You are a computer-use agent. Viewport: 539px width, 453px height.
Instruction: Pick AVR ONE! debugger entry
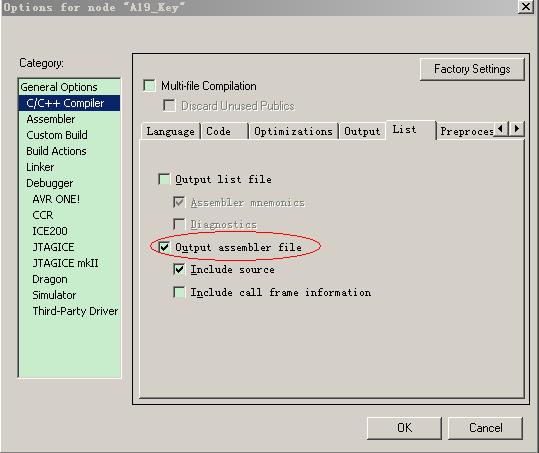(x=69, y=199)
